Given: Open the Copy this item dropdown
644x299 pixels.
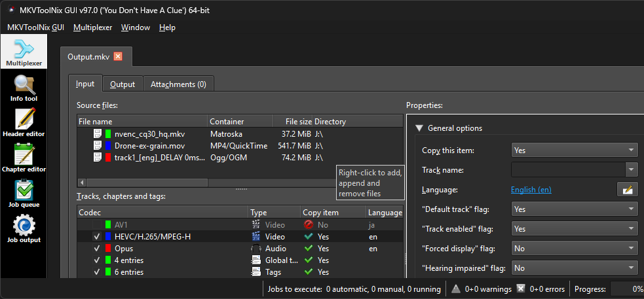Looking at the screenshot, I should pyautogui.click(x=575, y=150).
